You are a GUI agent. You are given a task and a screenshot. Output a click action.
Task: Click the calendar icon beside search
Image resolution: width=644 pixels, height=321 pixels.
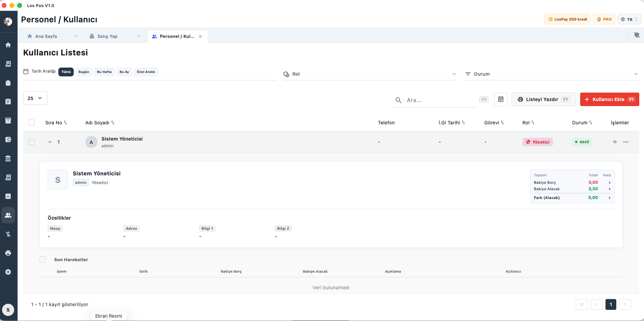[x=500, y=99]
